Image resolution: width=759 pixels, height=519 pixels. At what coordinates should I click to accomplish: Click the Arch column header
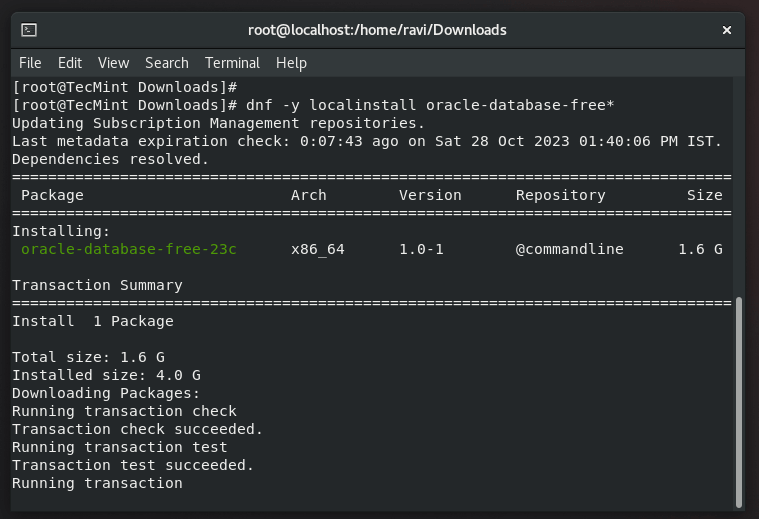pos(308,195)
